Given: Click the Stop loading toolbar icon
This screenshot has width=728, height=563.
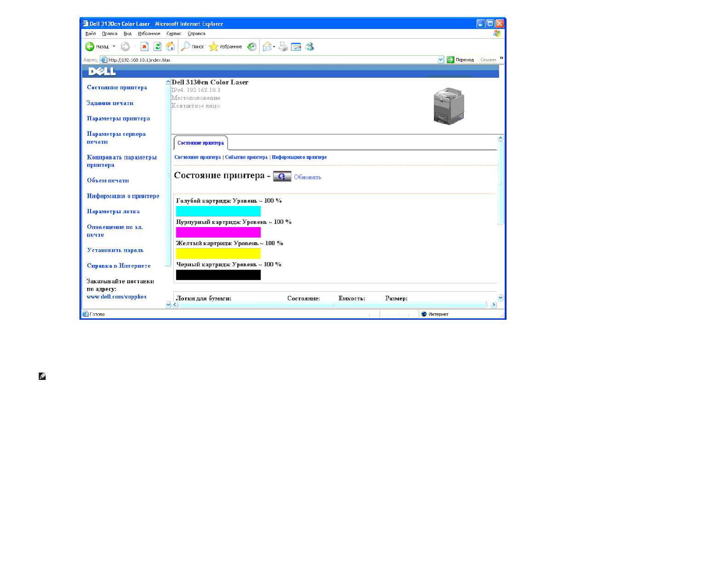Looking at the screenshot, I should [144, 46].
